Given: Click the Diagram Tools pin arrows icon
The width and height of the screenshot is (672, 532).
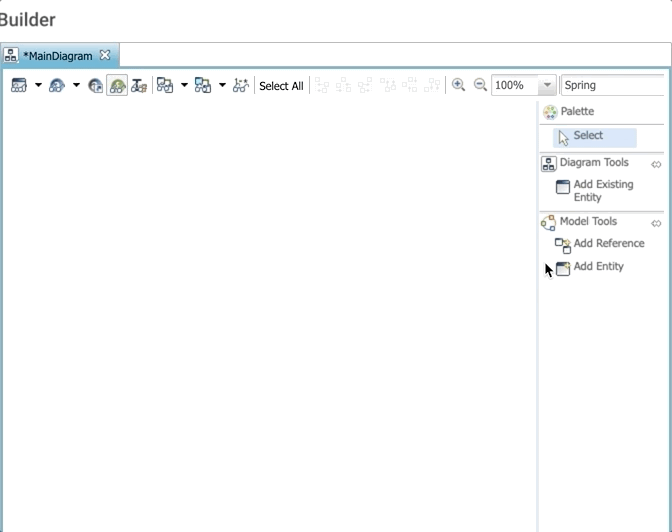Looking at the screenshot, I should 656,165.
